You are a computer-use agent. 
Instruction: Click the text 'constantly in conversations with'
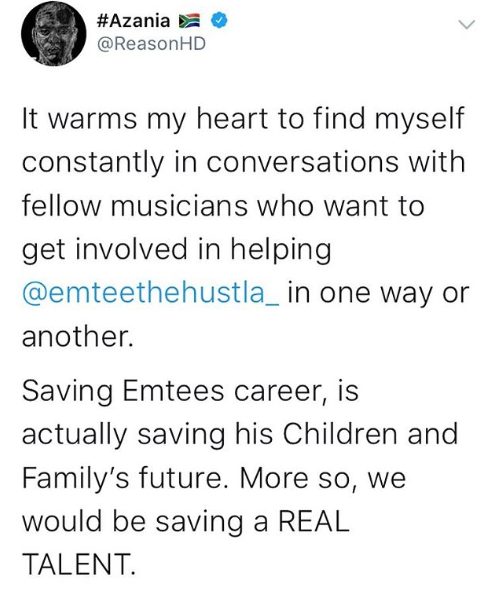tap(243, 163)
